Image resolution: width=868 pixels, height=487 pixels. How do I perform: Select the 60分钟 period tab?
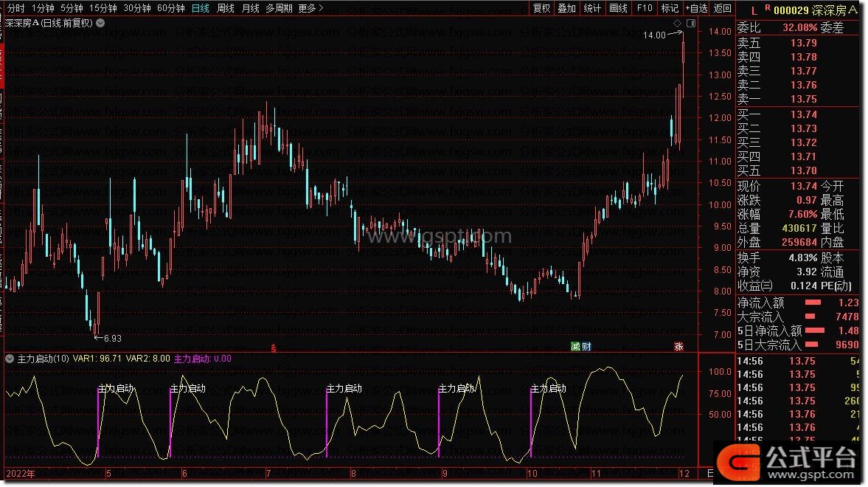[170, 8]
